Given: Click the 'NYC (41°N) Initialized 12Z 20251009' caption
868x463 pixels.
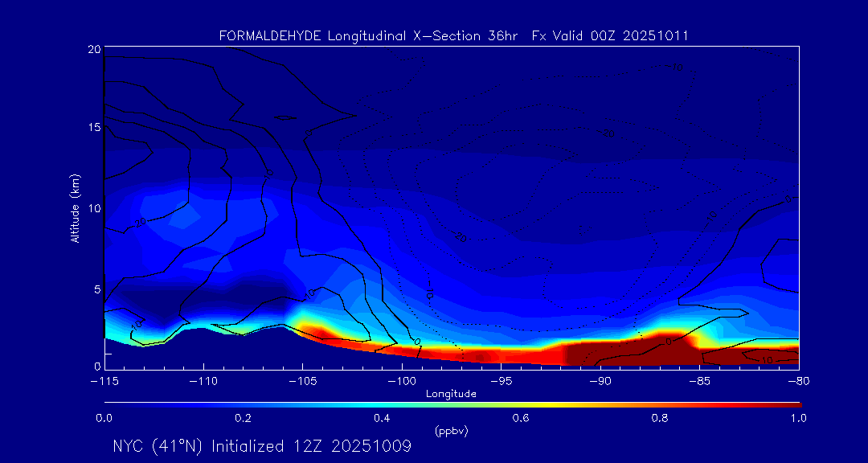Looking at the screenshot, I should (x=262, y=446).
